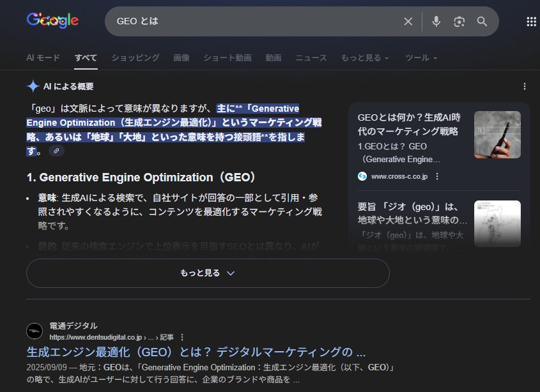This screenshot has height=392, width=540.
Task: Expand AI overview with もっと見る button
Action: tap(208, 273)
